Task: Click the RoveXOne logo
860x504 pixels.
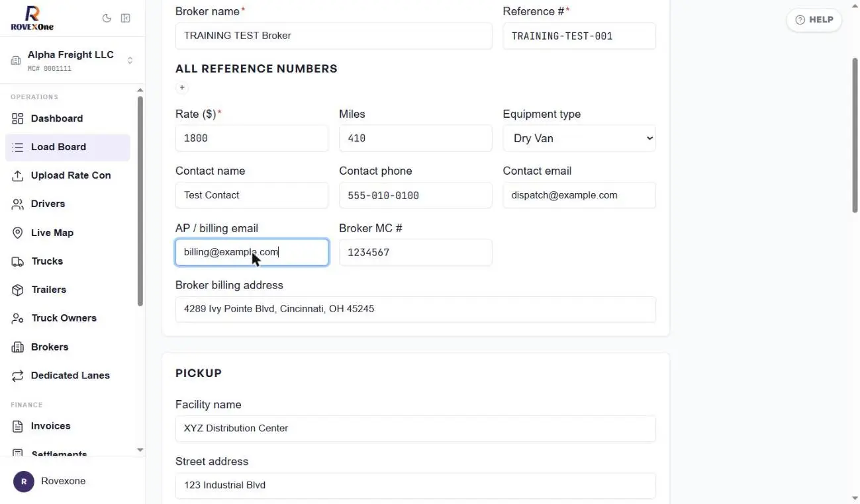Action: click(x=32, y=18)
